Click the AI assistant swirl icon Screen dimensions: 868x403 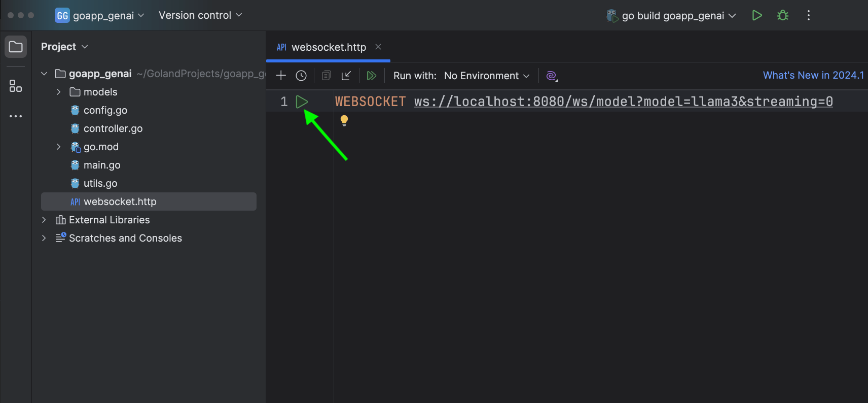click(552, 76)
